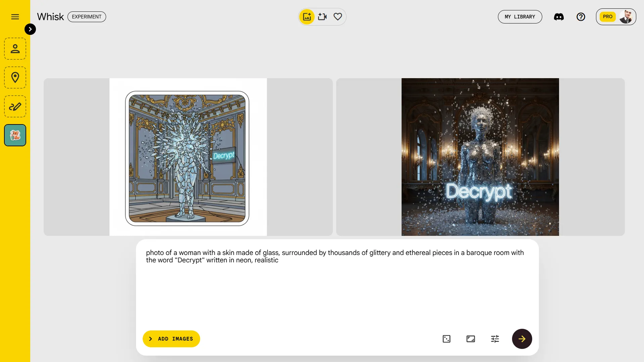
Task: Expand the sidebar with the arrow button
Action: (30, 29)
